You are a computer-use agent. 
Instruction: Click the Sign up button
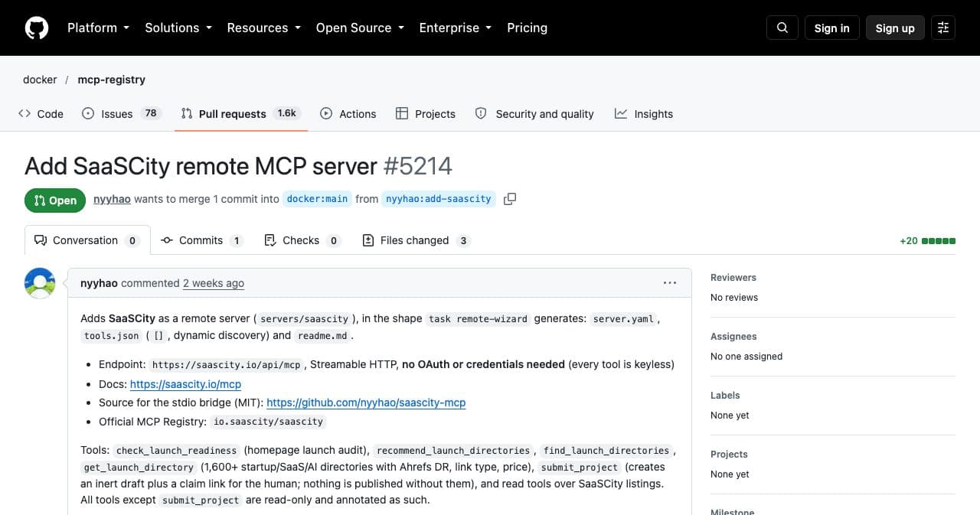pos(895,28)
